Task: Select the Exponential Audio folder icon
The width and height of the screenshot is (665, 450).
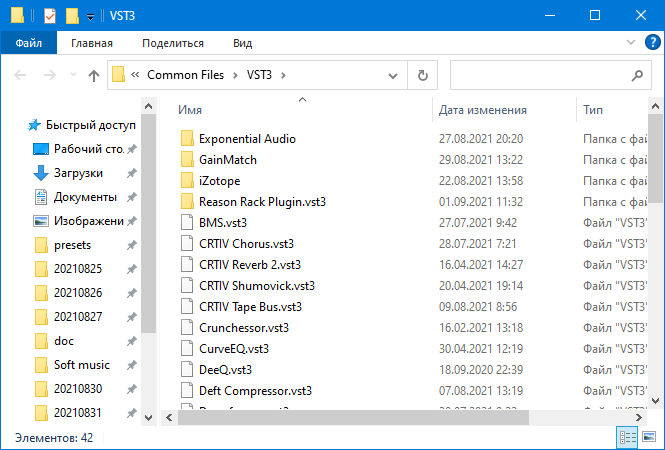Action: click(187, 138)
